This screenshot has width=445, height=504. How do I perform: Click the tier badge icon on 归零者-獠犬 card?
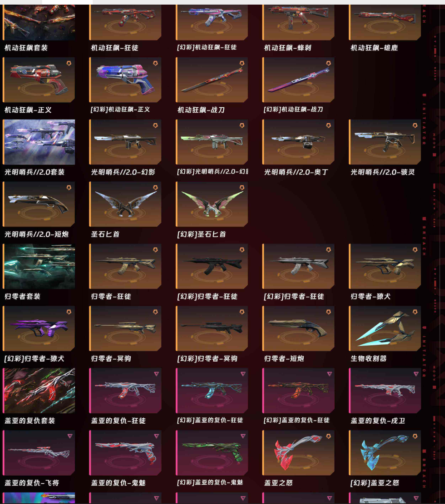(415, 250)
